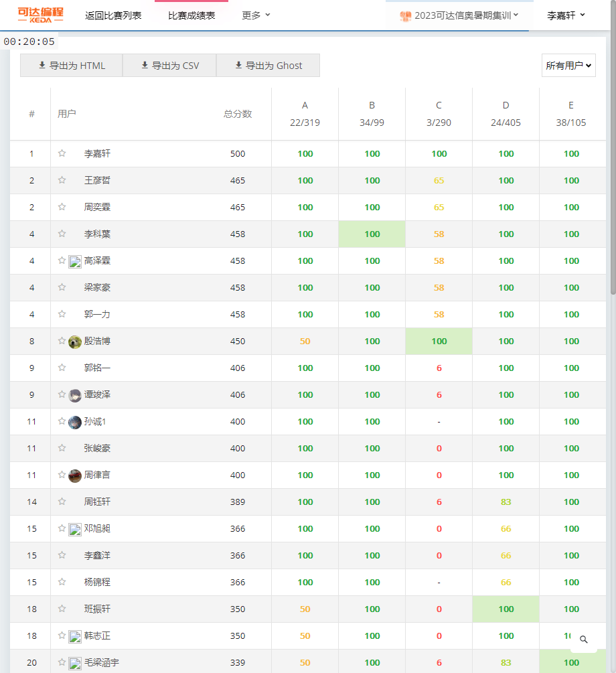Viewport: 616px width, 673px height.
Task: Open the 所有用户 filter dropdown
Action: click(x=568, y=65)
